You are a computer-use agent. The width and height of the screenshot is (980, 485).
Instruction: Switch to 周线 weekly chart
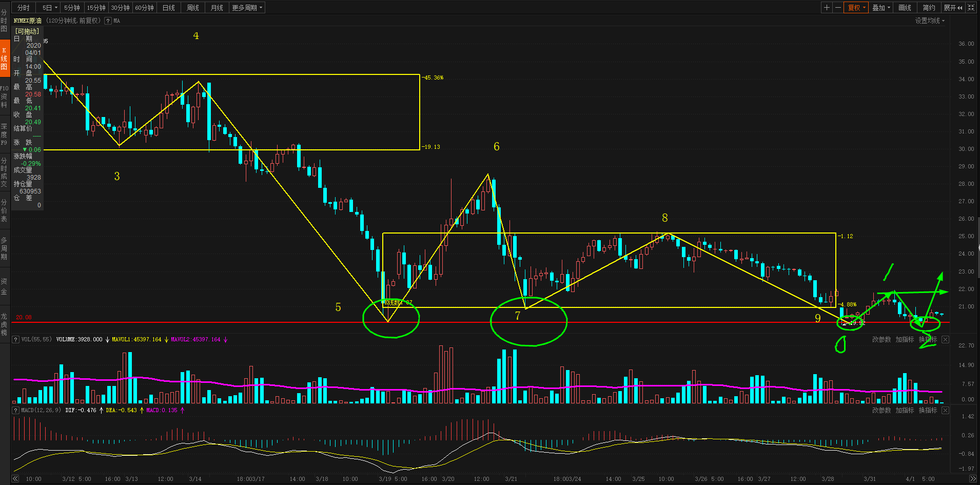(x=192, y=8)
